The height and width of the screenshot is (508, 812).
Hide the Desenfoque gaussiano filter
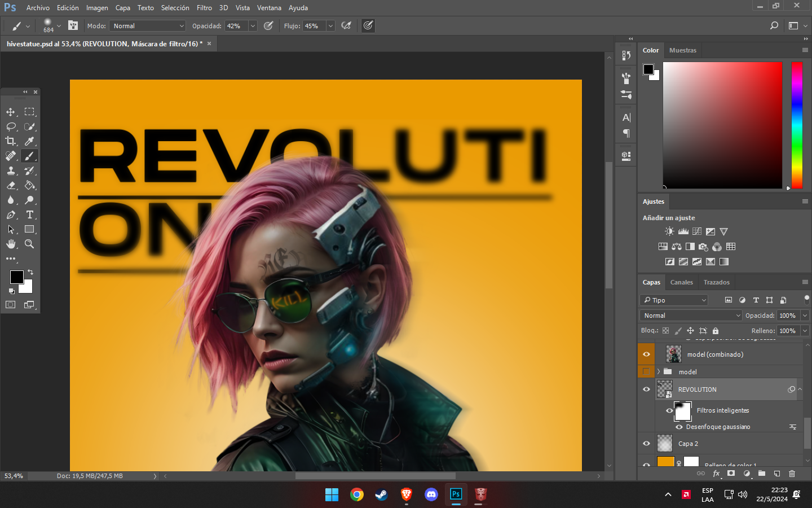pyautogui.click(x=679, y=427)
